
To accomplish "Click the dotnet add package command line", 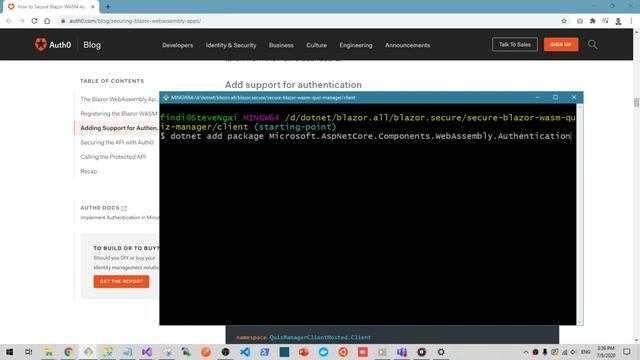I will pos(366,136).
